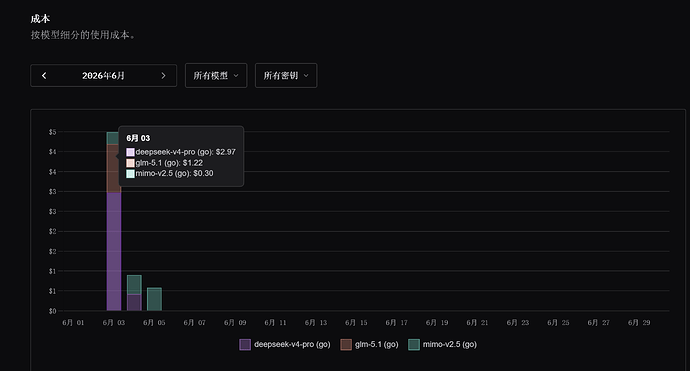
Task: Click the deepseek-v4-pro (go) legend label
Action: 292,345
